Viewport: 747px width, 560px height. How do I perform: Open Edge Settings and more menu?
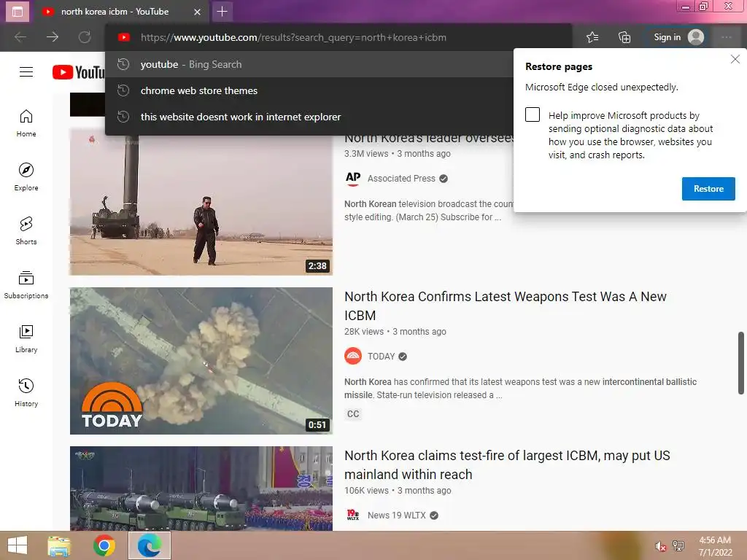(727, 37)
